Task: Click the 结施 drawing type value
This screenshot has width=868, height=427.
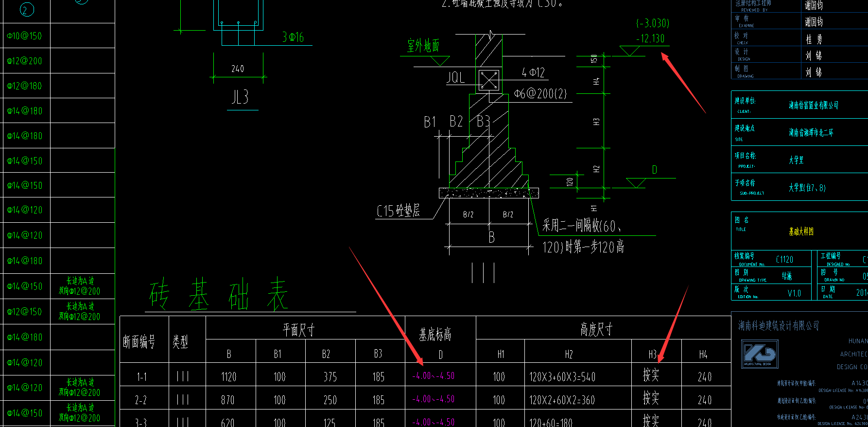Action: [x=787, y=276]
